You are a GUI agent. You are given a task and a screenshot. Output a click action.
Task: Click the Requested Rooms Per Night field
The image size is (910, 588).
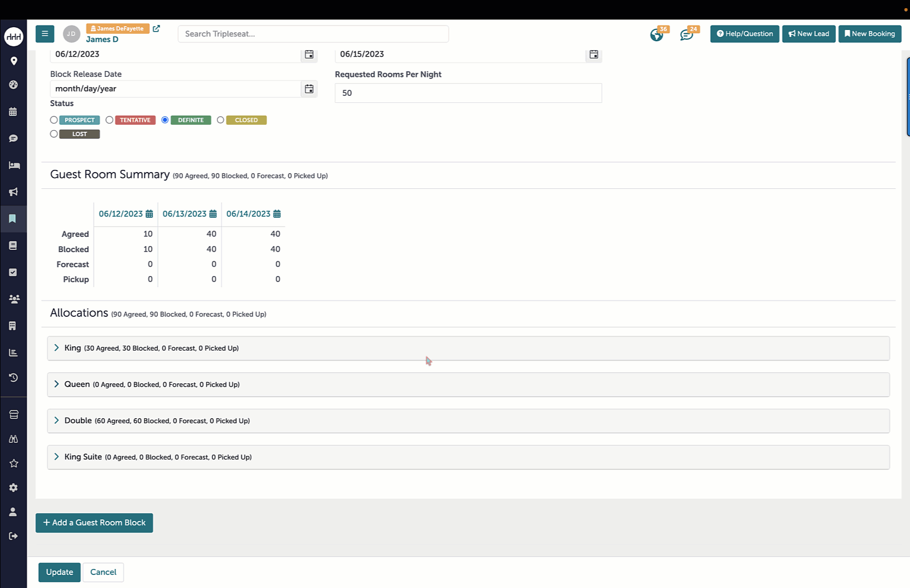coord(468,93)
